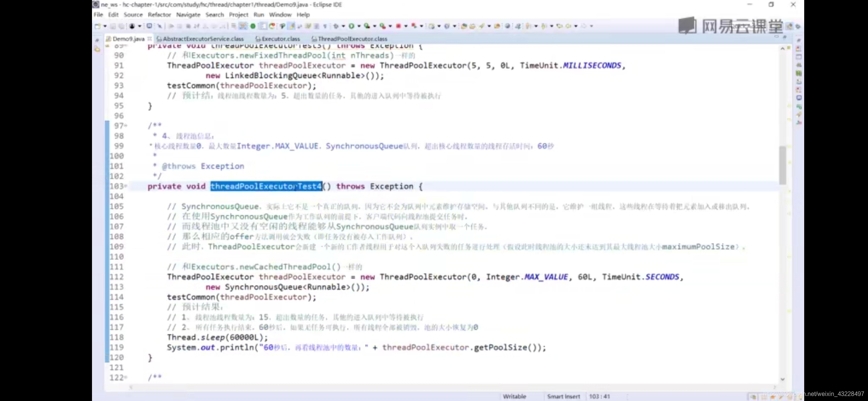The height and width of the screenshot is (401, 868).
Task: Click the scrollbar up arrow
Action: [x=782, y=49]
